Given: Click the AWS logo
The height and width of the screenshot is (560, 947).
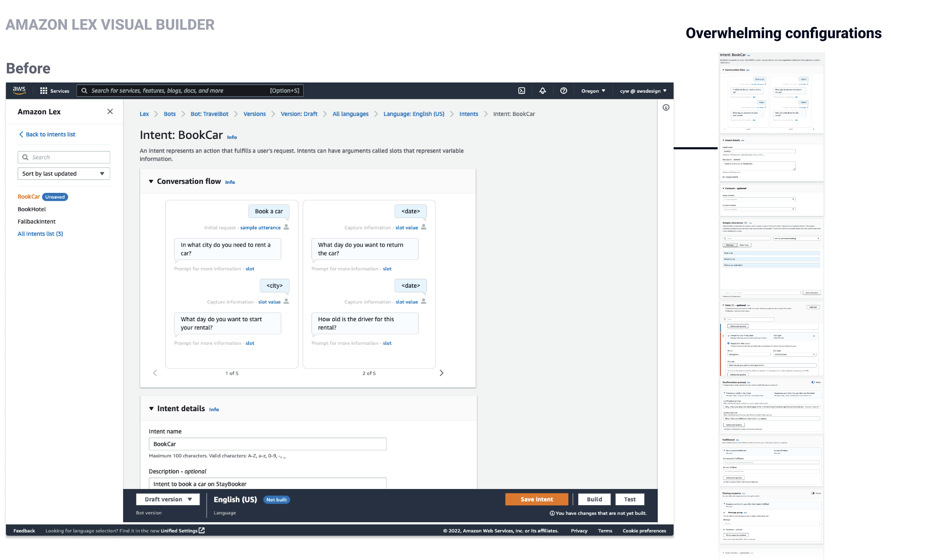Looking at the screenshot, I should [19, 91].
